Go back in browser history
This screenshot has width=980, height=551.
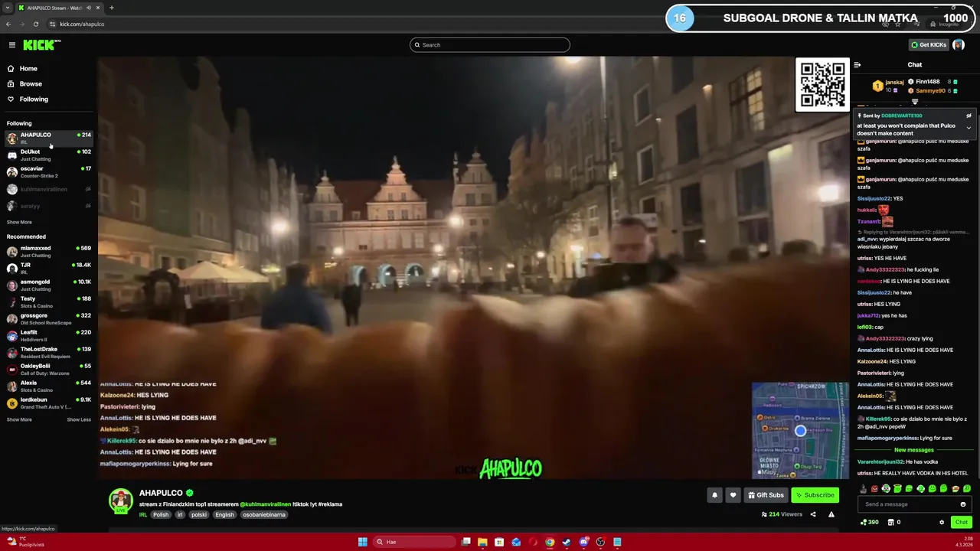8,24
